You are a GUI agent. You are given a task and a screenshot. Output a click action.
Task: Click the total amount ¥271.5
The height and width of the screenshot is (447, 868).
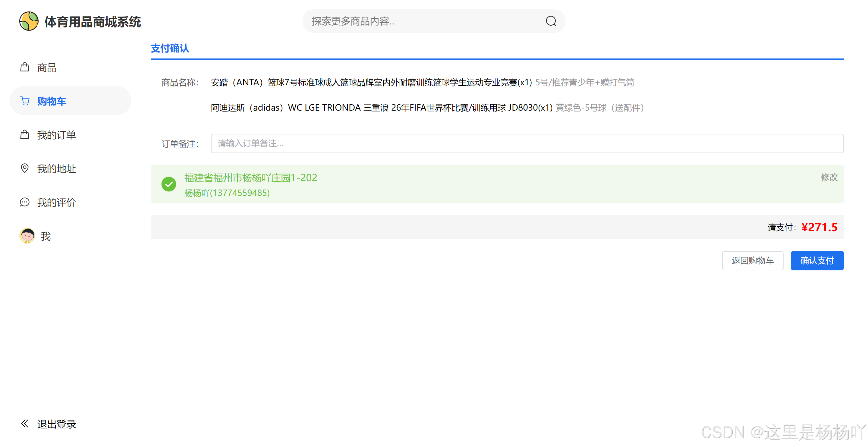(819, 227)
